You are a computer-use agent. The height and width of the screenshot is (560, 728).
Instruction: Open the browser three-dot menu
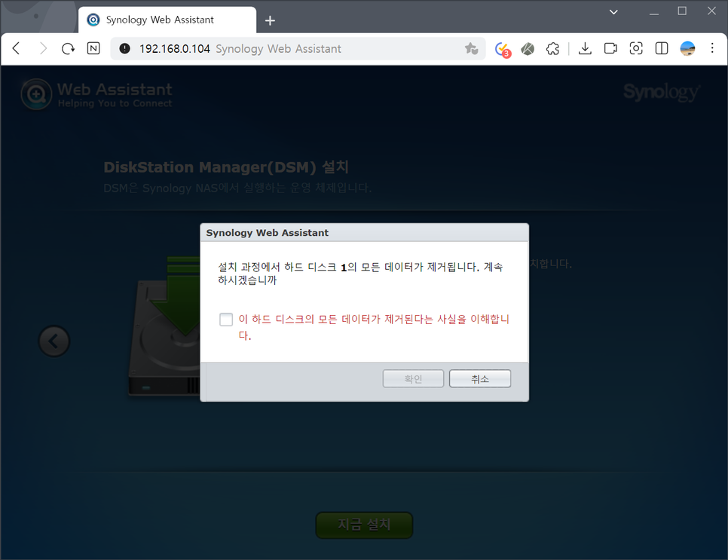(712, 47)
